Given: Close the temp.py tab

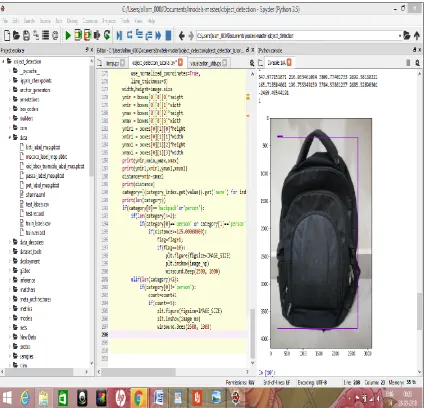Looking at the screenshot, I should [x=123, y=63].
